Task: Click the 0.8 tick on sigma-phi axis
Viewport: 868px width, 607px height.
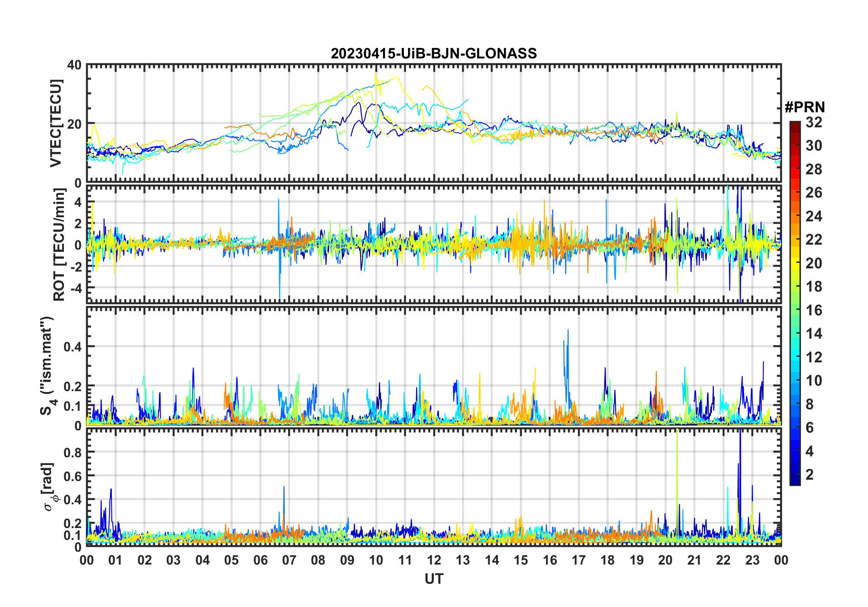Action: click(73, 452)
